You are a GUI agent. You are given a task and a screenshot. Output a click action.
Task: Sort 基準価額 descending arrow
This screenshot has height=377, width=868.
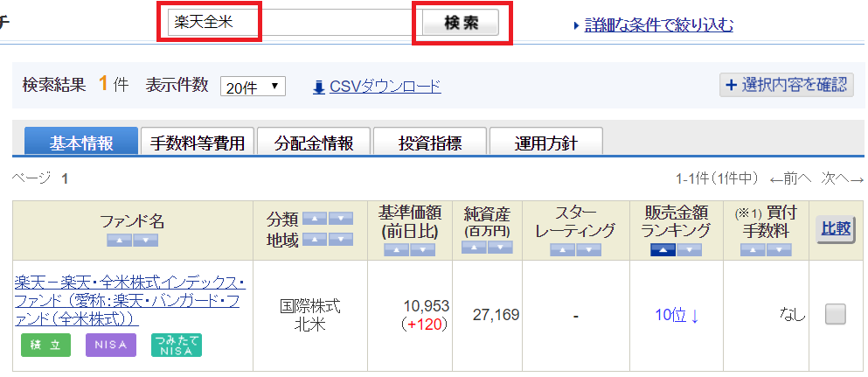click(422, 250)
